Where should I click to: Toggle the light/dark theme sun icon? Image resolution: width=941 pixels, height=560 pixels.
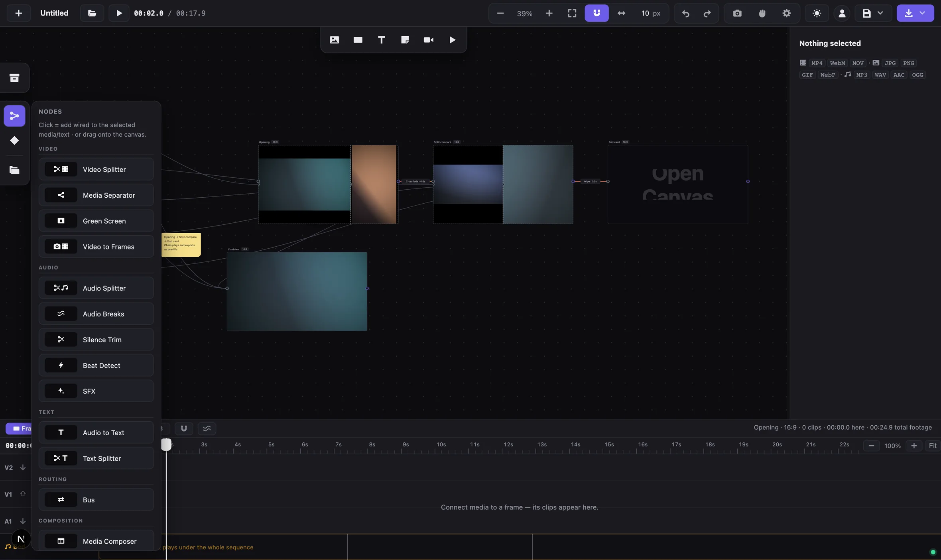[x=817, y=13]
